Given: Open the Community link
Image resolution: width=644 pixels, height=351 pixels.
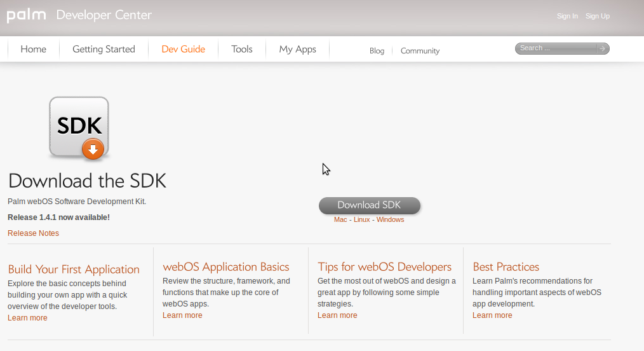Looking at the screenshot, I should click(x=420, y=51).
